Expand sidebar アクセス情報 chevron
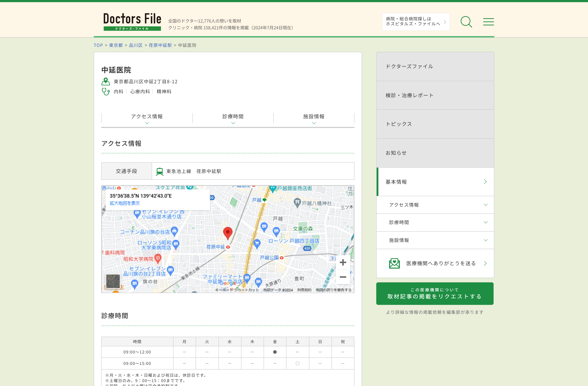The width and height of the screenshot is (588, 386). [486, 205]
